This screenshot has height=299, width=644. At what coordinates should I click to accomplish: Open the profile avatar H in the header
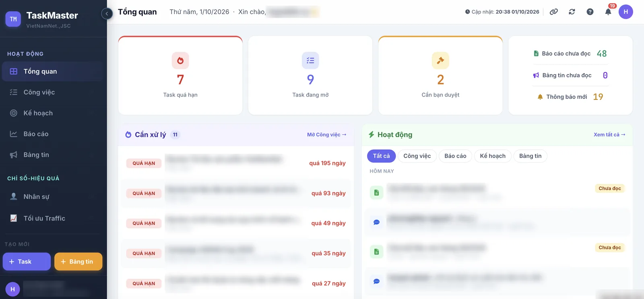[626, 12]
